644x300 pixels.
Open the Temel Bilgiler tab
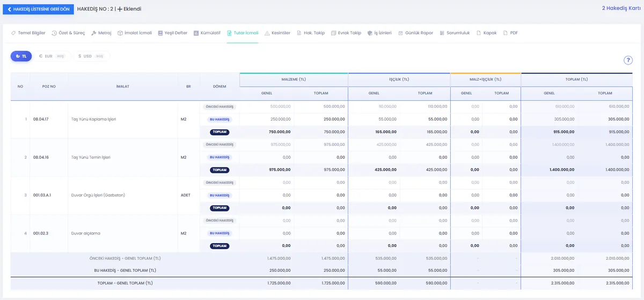pos(28,33)
